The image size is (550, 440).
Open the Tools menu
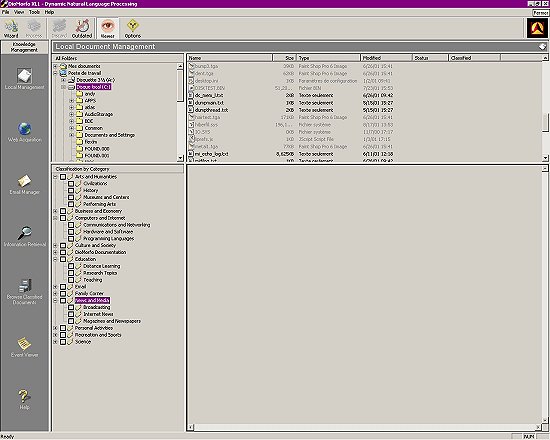click(x=34, y=12)
